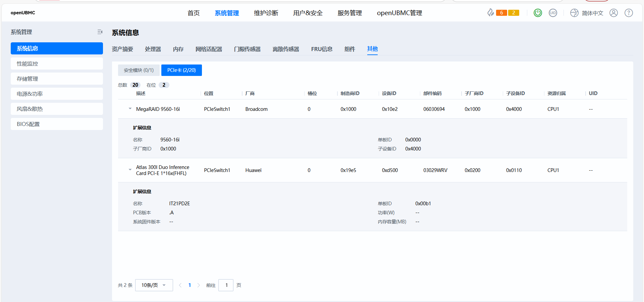644x302 pixels.
Task: Toggle the UID indicator light icon
Action: click(x=553, y=13)
